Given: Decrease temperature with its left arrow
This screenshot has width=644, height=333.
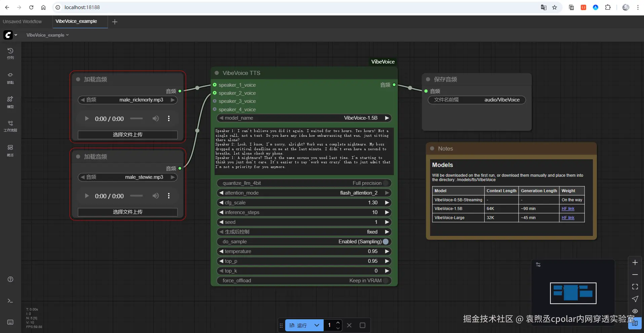Looking at the screenshot, I should click(221, 251).
